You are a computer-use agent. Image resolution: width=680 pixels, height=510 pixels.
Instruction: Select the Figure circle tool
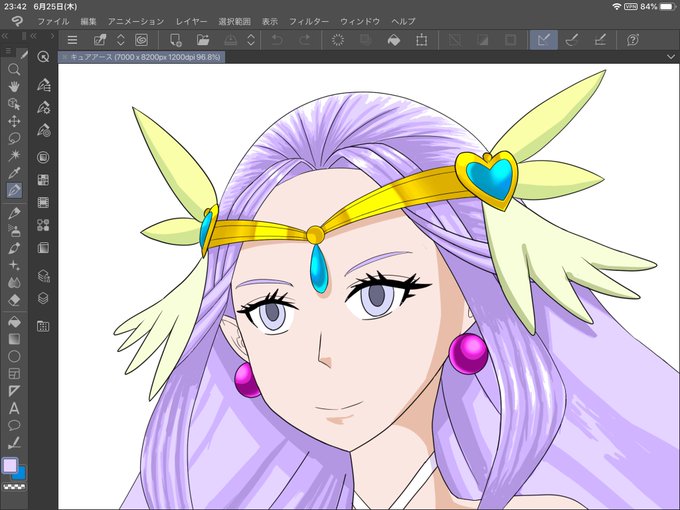pyautogui.click(x=14, y=356)
